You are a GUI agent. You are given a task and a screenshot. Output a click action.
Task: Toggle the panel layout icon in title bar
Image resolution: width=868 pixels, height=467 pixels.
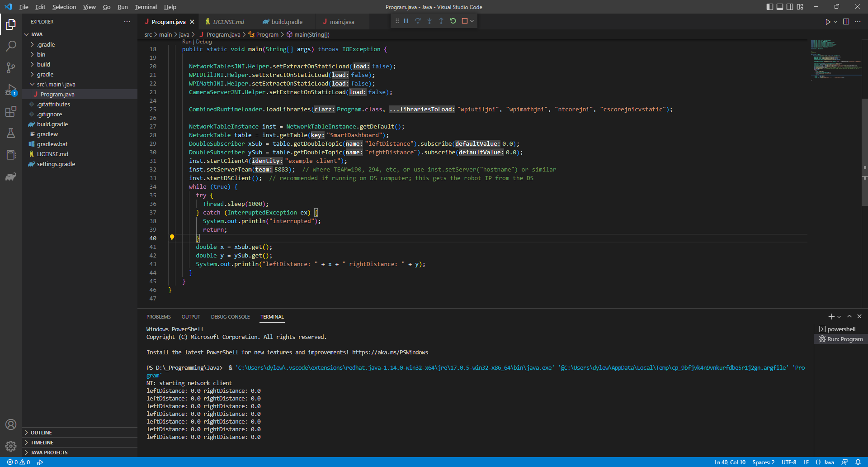coord(780,7)
